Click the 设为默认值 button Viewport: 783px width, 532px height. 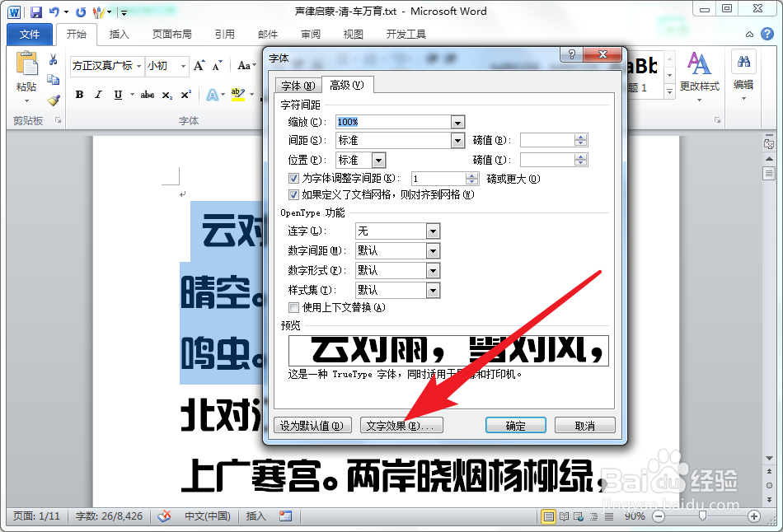312,425
